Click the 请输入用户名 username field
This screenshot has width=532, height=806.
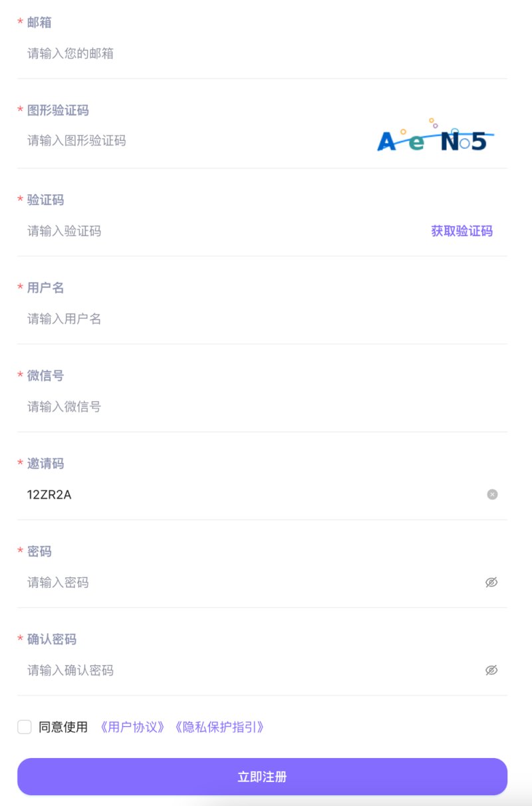262,319
